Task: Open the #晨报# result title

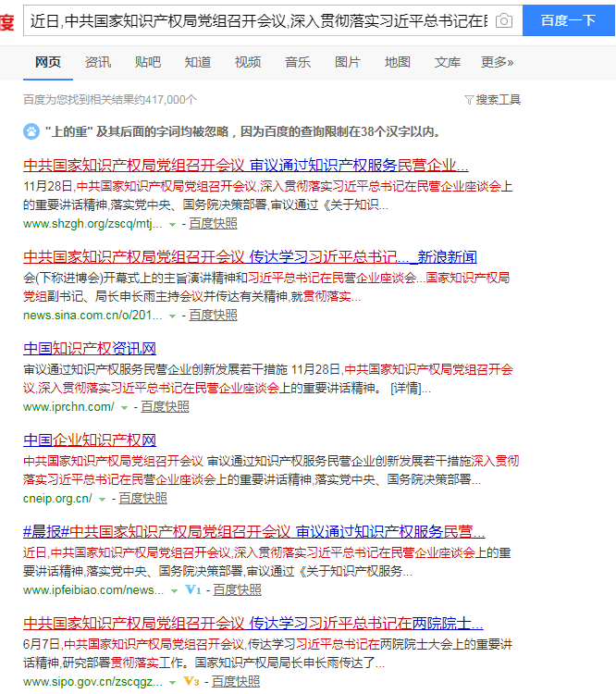Action: [x=254, y=531]
